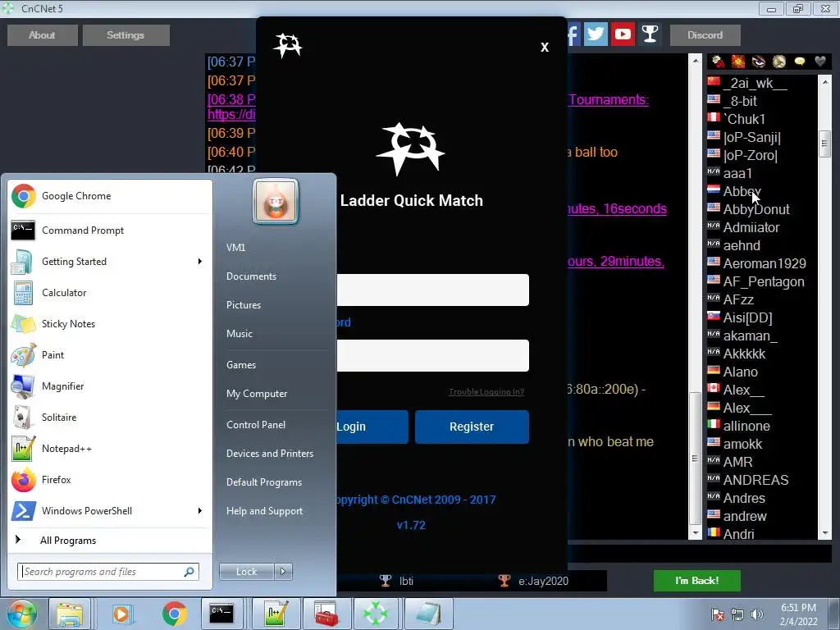Click the speech bubble icon above the player list
The height and width of the screenshot is (630, 840).
click(799, 62)
